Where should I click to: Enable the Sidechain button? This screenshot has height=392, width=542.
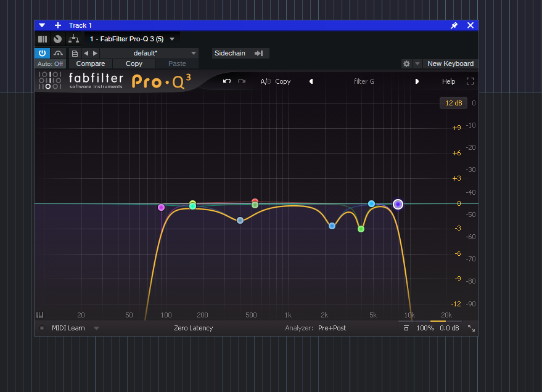point(230,53)
